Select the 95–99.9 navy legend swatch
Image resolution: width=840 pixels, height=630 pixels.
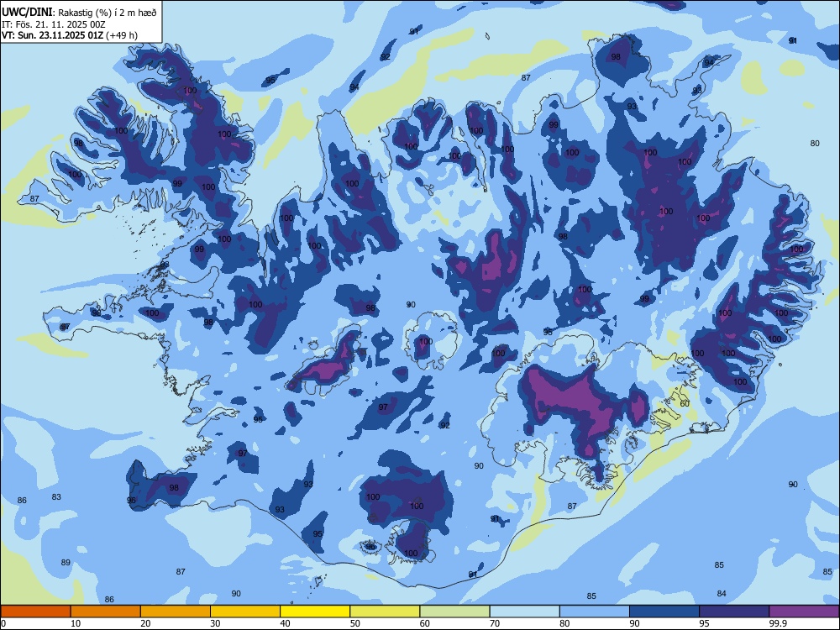pos(734,612)
